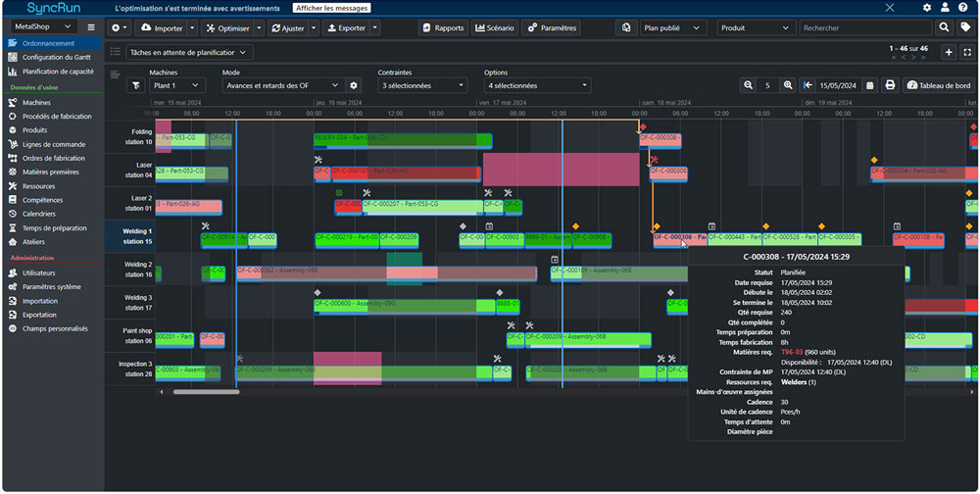Click the zoom in magnifier icon

point(788,85)
